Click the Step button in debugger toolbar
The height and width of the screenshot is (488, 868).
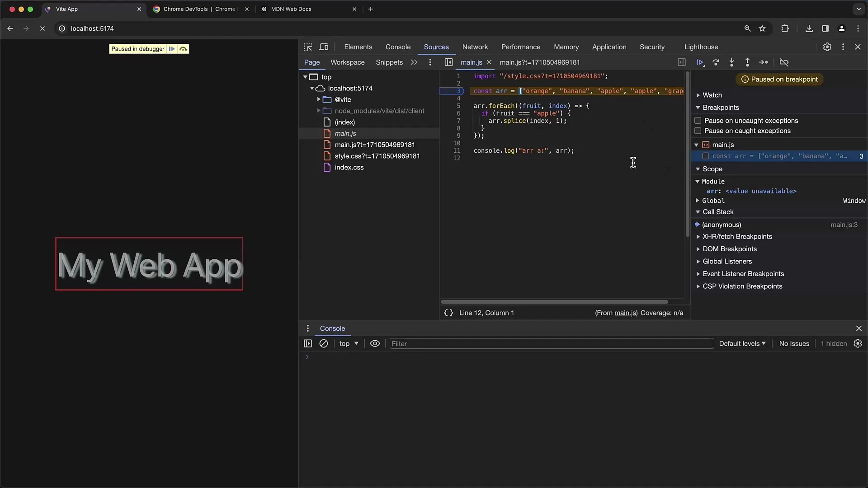coord(763,62)
